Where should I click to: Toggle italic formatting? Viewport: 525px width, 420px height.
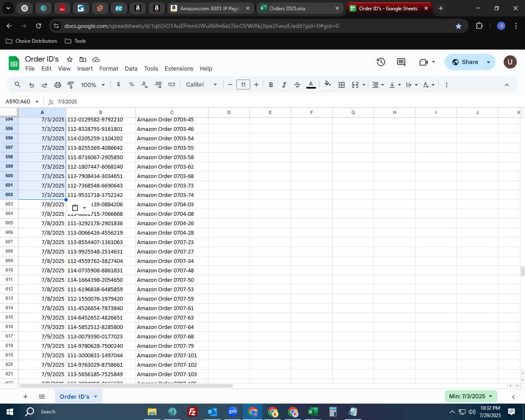284,84
